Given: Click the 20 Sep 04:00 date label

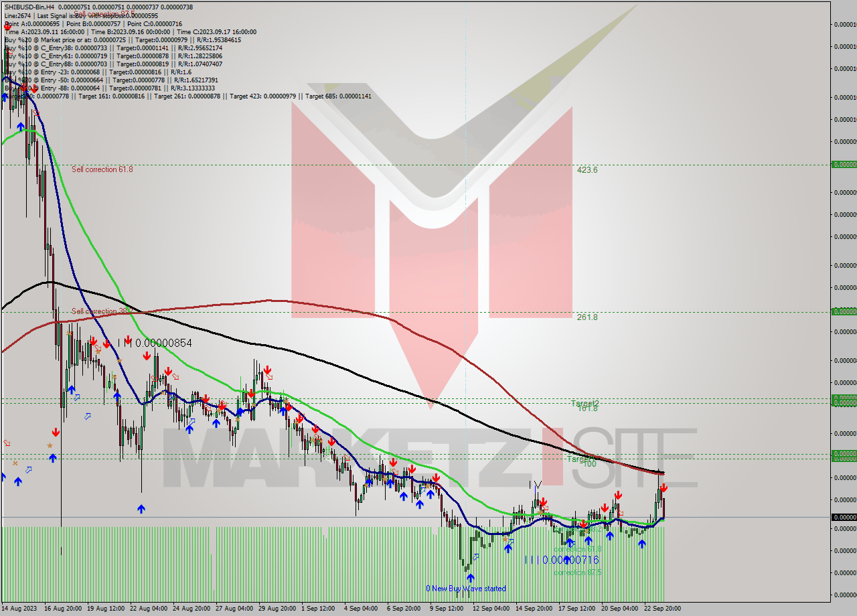Looking at the screenshot, I should click(x=620, y=609).
